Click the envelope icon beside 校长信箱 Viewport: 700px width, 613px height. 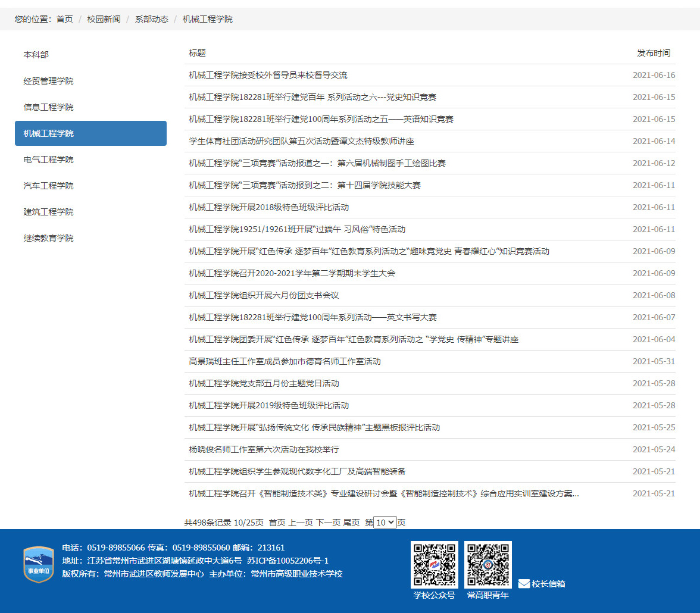point(524,584)
